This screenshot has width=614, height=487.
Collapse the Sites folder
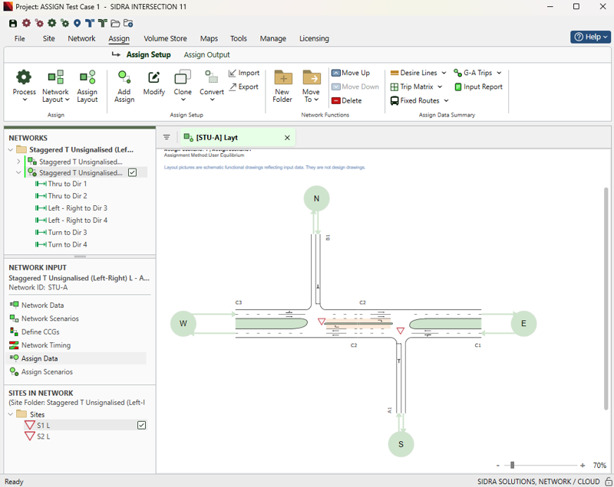pyautogui.click(x=11, y=414)
